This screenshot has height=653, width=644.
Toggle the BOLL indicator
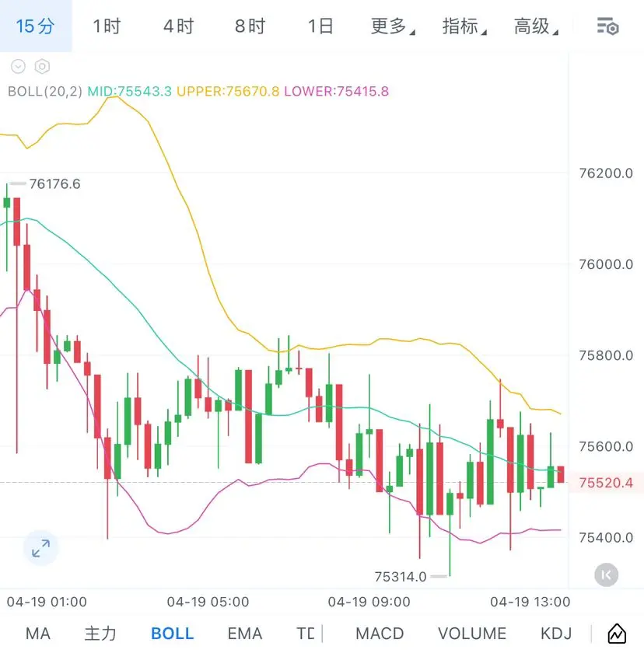173,634
